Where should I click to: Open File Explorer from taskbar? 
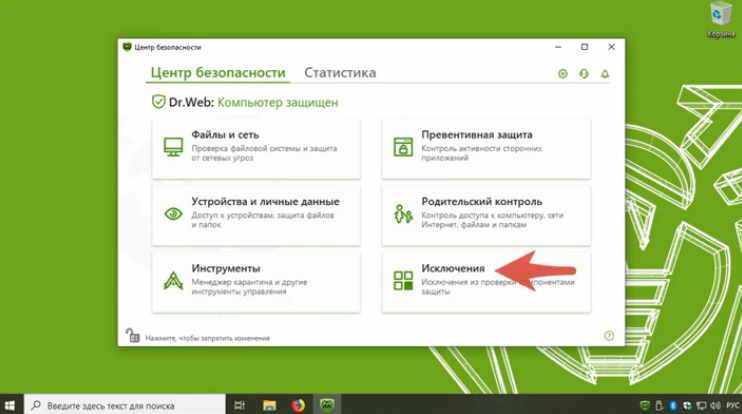coord(269,405)
